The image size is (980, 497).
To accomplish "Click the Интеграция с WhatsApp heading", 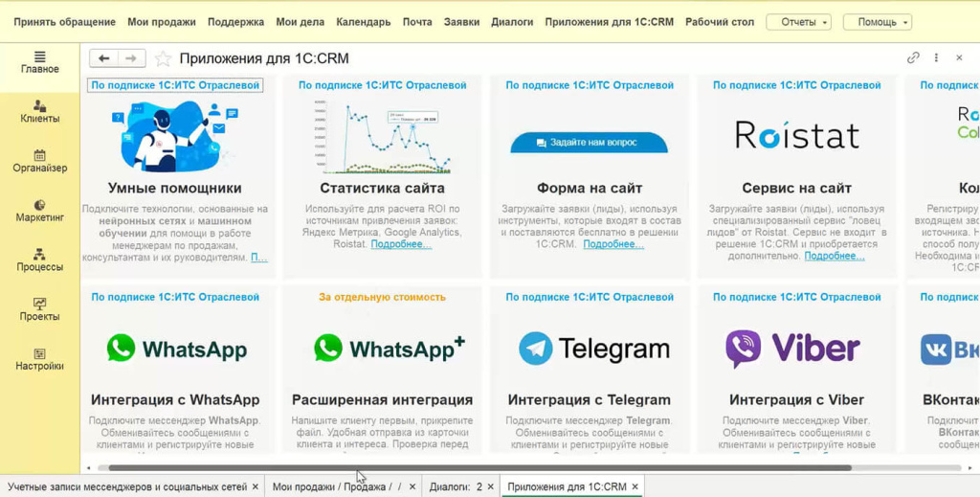I will 175,399.
